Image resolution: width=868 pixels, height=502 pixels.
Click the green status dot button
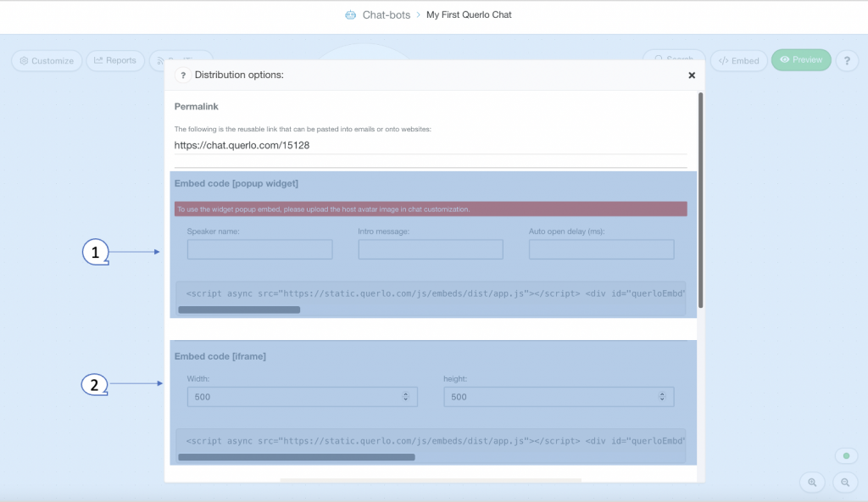point(847,456)
